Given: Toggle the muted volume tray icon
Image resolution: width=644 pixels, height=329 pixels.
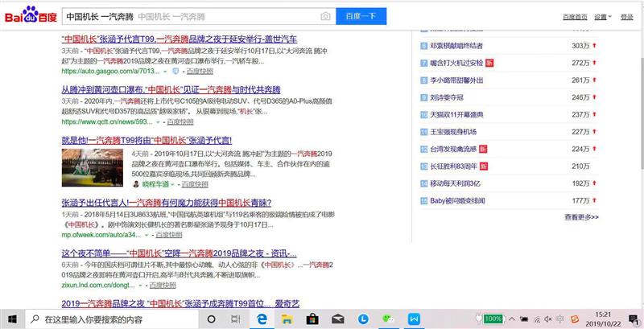Looking at the screenshot, I should point(548,319).
